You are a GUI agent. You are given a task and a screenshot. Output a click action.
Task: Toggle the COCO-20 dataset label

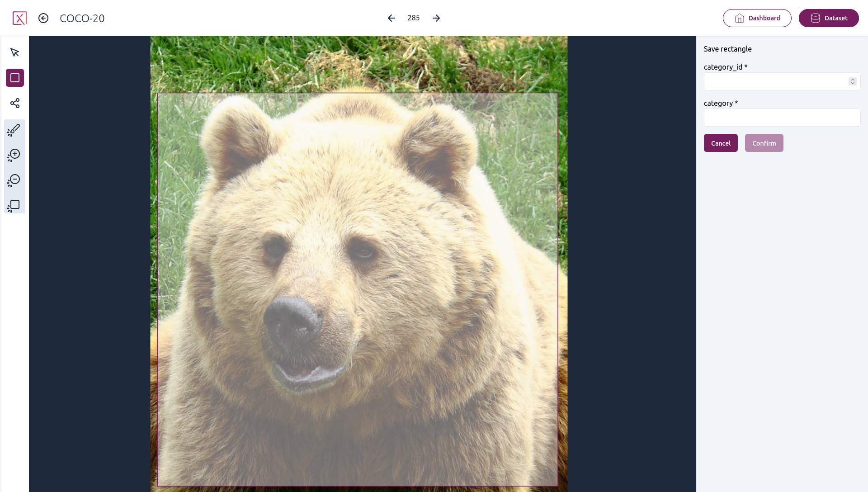tap(82, 18)
